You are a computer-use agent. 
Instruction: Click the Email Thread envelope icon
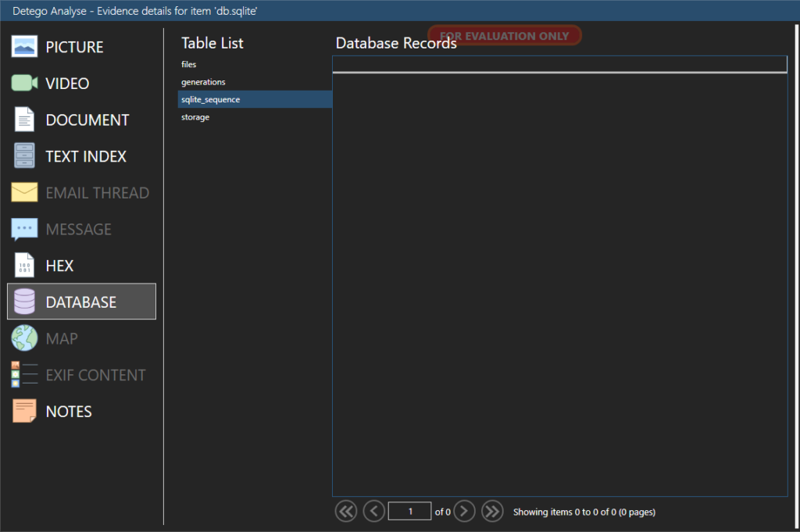click(24, 192)
